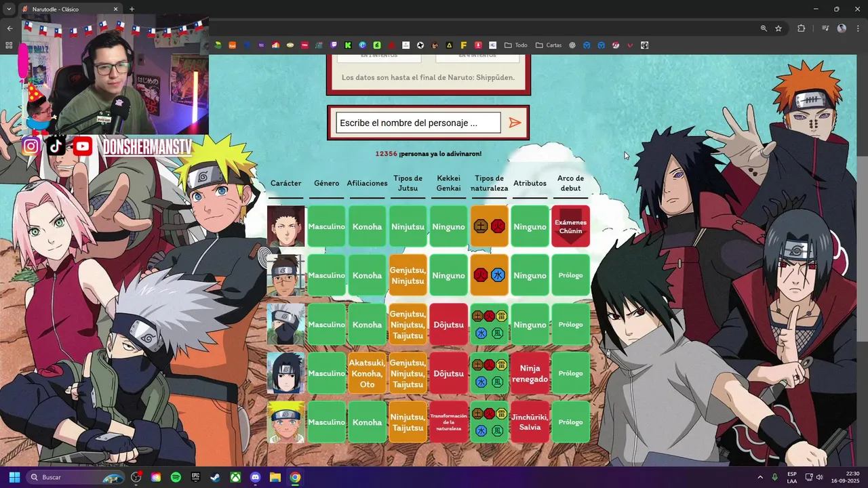
Task: Open Steam from the taskbar
Action: 215,477
